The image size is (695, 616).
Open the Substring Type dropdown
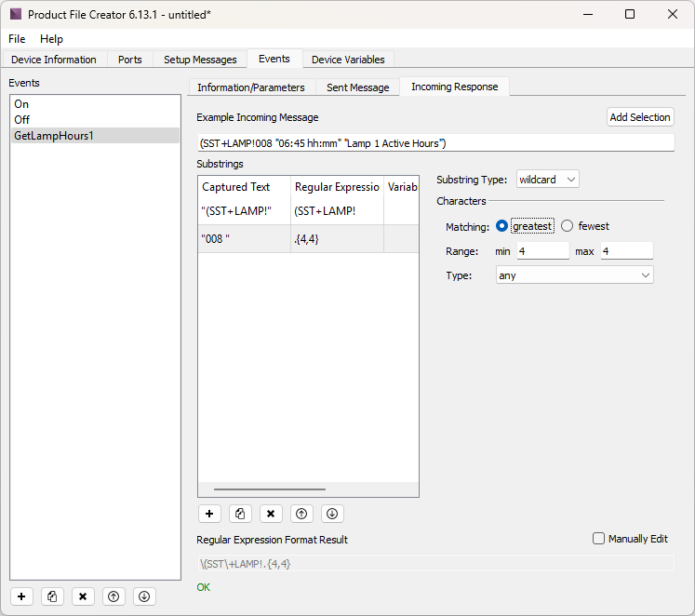point(547,179)
